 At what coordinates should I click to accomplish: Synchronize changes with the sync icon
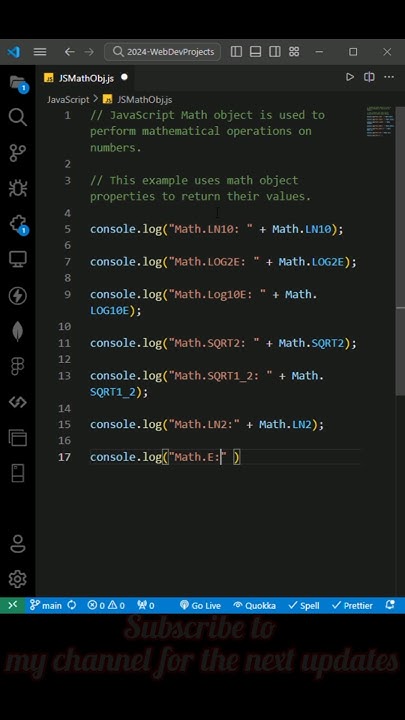point(72,605)
